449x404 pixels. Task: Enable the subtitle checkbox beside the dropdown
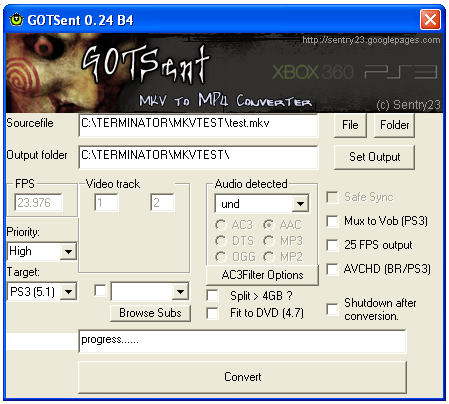[x=100, y=290]
